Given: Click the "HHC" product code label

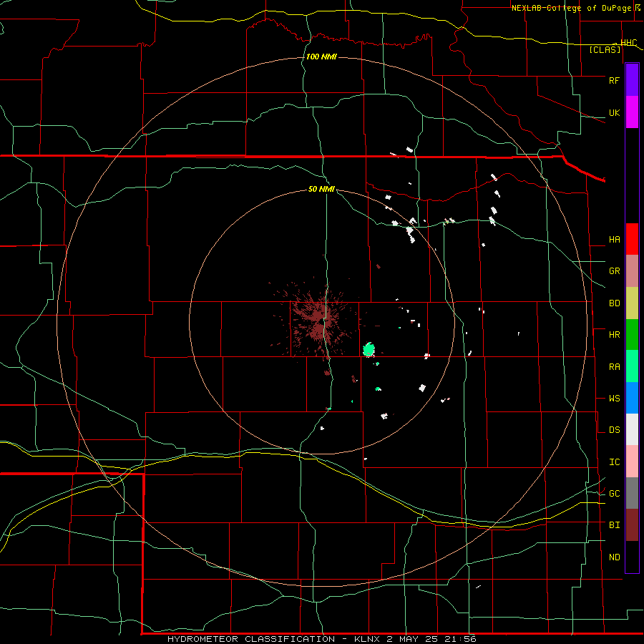Looking at the screenshot, I should click(x=628, y=42).
